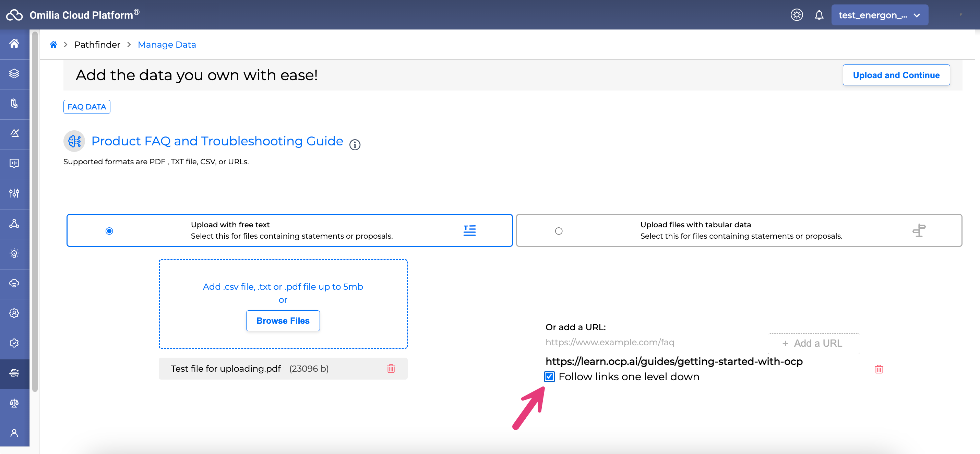The image size is (980, 454).
Task: Open the stacked layers icon in the sidebar
Action: click(14, 73)
